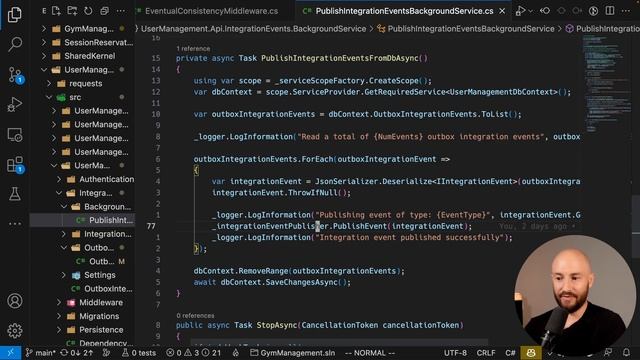This screenshot has width=640, height=360.
Task: Change UTF-8 file encoding
Action: pyautogui.click(x=455, y=353)
